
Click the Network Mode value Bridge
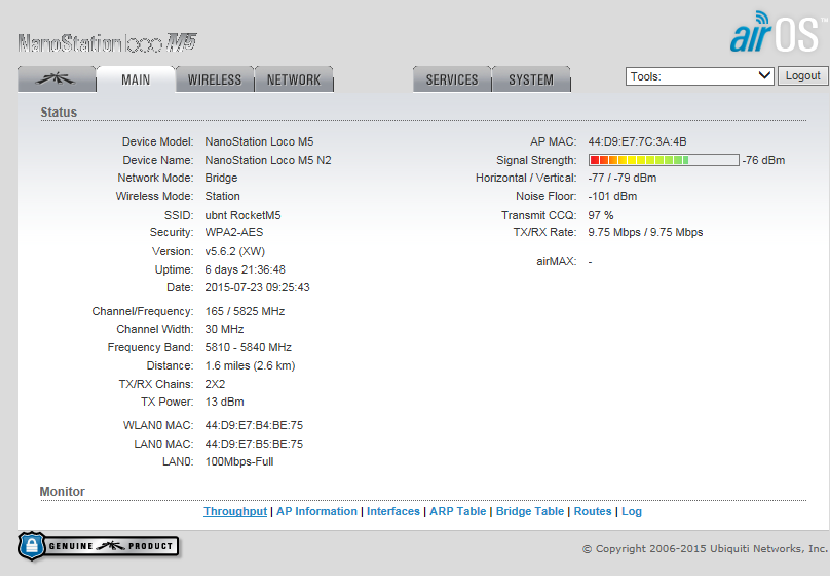(221, 178)
